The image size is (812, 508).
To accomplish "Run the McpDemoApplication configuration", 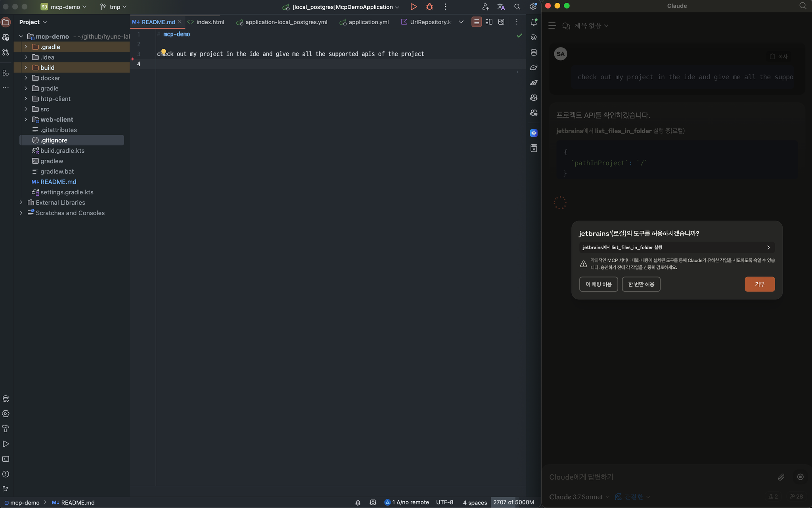I will pyautogui.click(x=413, y=7).
